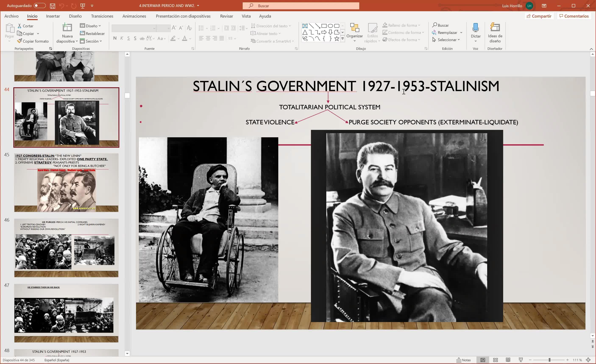
Task: Open the Animaciones ribbon tab
Action: [x=134, y=16]
